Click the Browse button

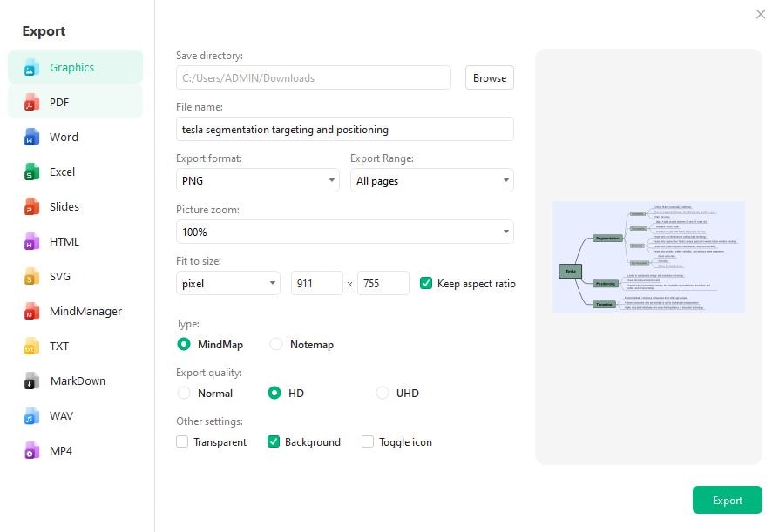[x=490, y=77]
